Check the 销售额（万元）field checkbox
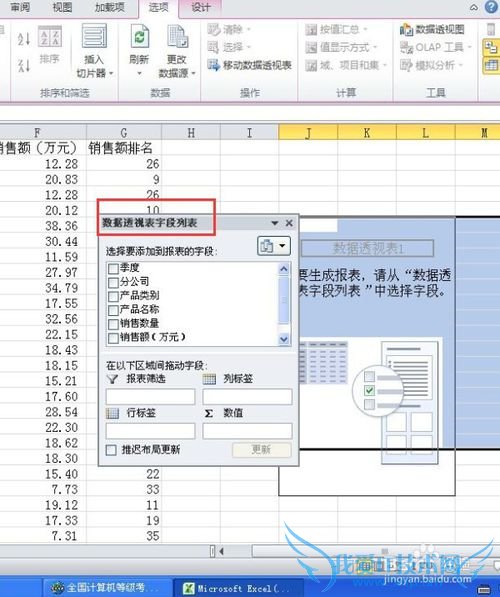 point(113,338)
